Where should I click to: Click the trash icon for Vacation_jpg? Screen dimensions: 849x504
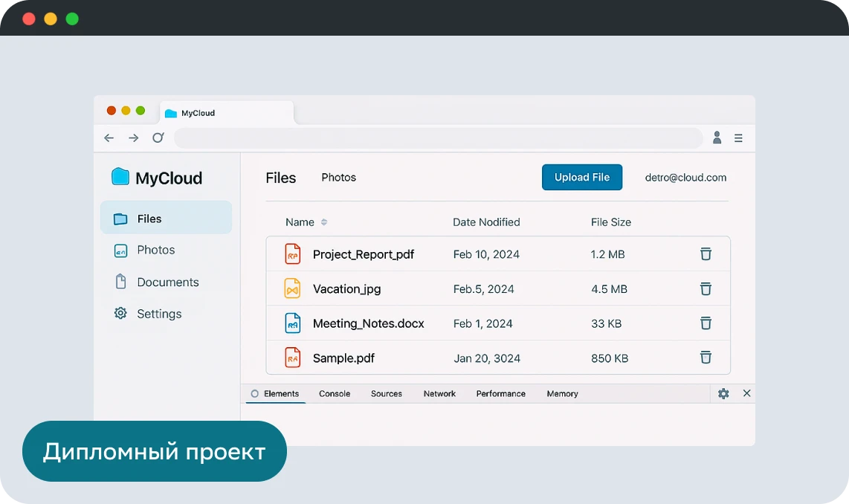click(x=706, y=289)
